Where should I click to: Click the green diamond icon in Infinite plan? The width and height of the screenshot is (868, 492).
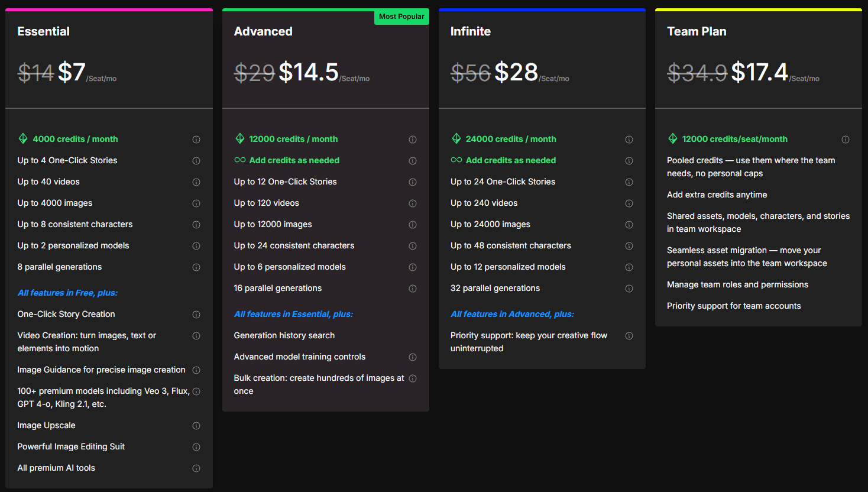456,139
